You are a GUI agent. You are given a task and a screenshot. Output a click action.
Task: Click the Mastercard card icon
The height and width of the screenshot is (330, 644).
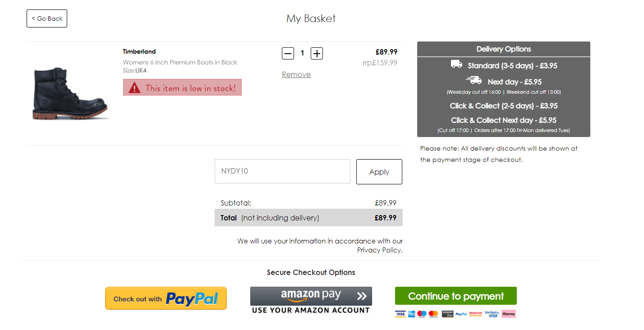433,314
